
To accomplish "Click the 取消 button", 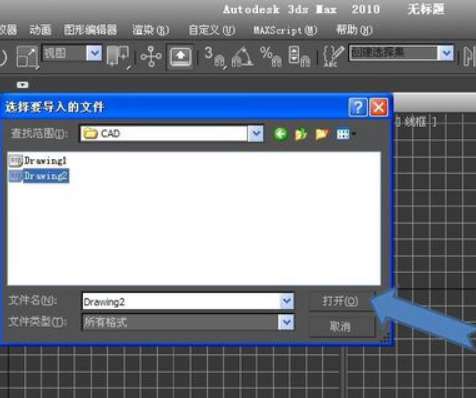I will 340,326.
